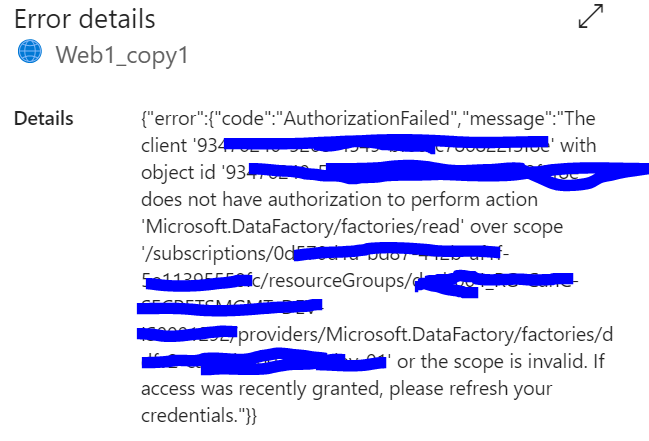Click the redacted object id scribble
This screenshot has width=649, height=441.
pos(447,174)
